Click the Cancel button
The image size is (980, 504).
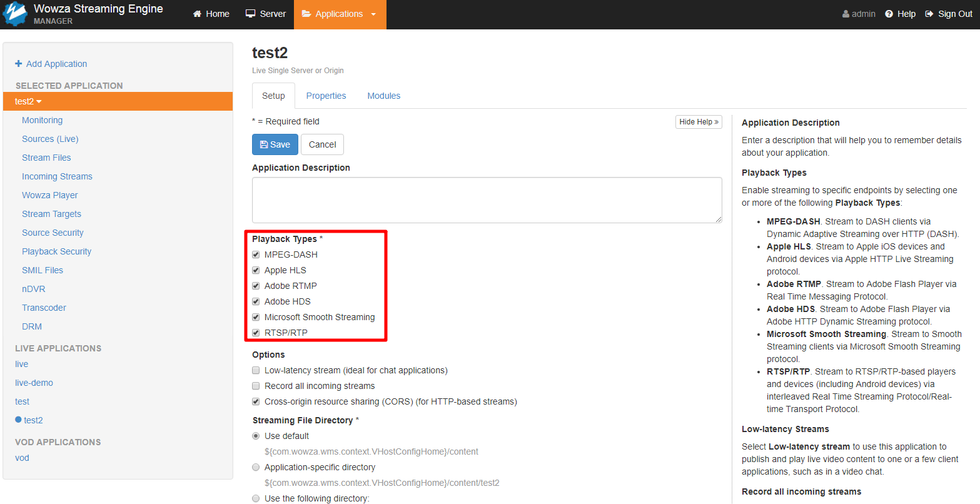tap(322, 144)
